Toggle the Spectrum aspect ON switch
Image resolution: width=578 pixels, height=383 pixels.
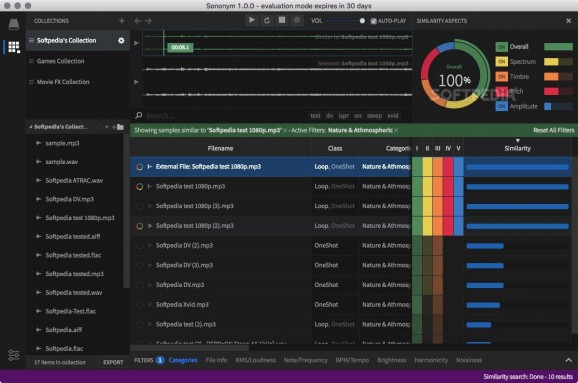501,62
